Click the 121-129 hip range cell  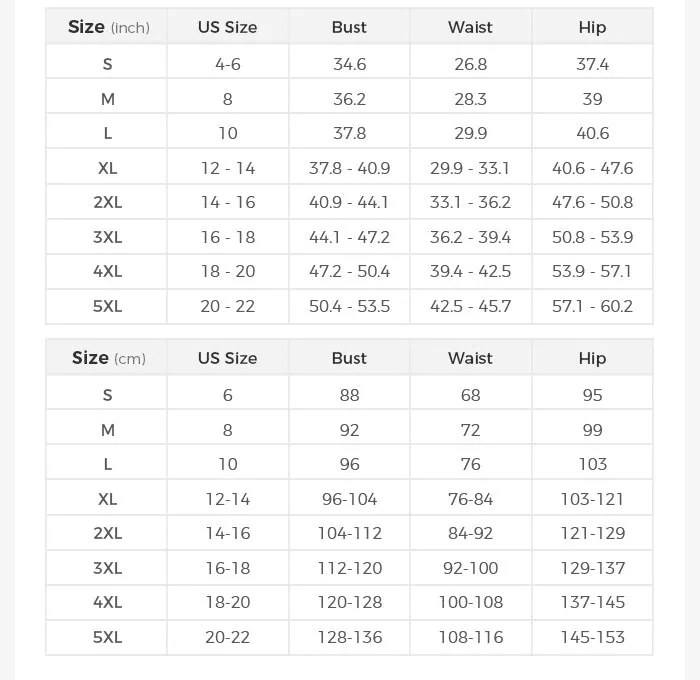point(592,533)
